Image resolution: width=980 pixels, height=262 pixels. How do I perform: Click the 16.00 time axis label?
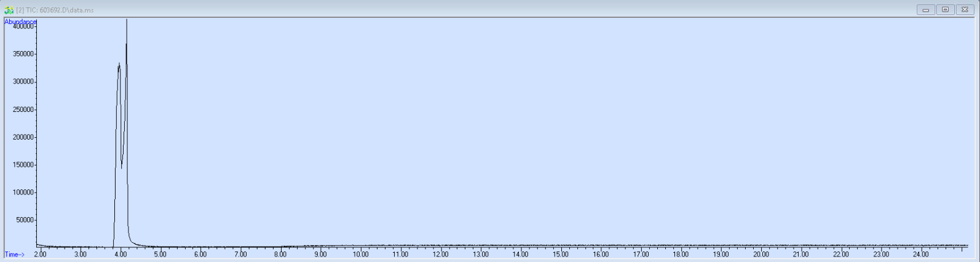[601, 255]
